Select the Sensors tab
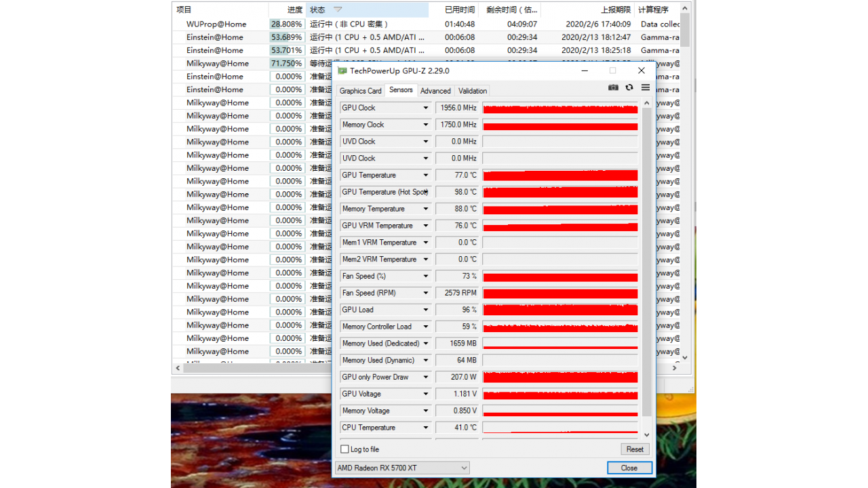 [x=401, y=90]
